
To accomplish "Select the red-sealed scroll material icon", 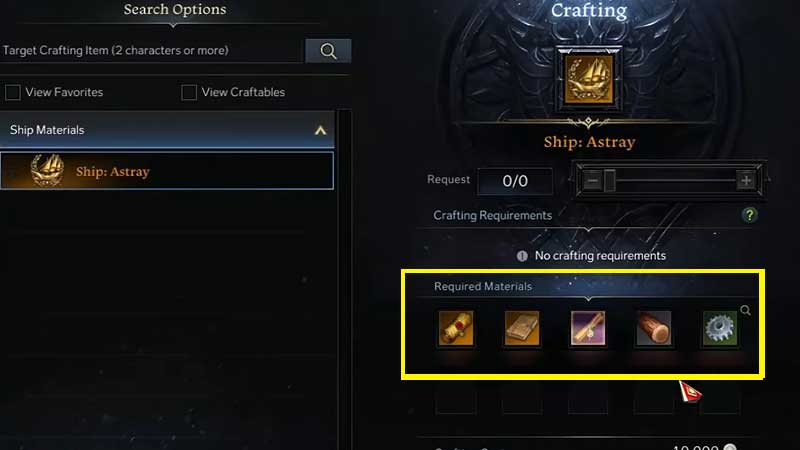I will coord(456,328).
